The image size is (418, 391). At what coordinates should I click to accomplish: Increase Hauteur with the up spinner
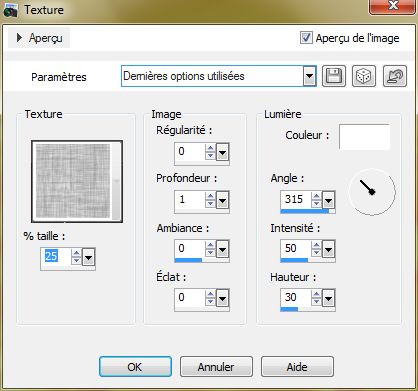pyautogui.click(x=316, y=294)
